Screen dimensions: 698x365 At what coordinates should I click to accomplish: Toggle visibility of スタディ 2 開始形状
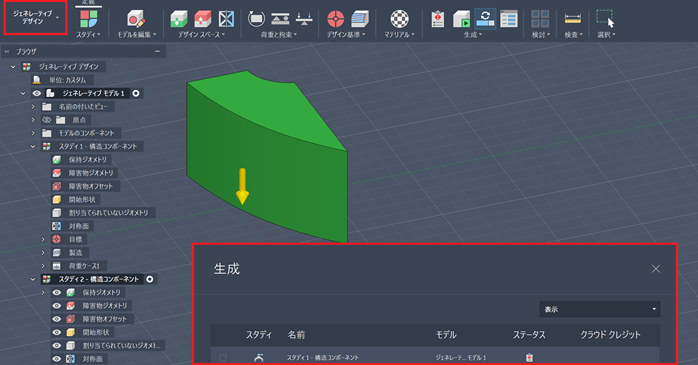[x=57, y=333]
